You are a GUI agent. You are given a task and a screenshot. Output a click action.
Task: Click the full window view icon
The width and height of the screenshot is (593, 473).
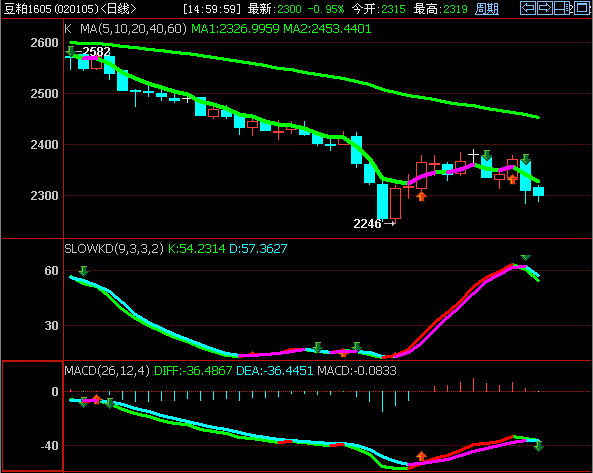point(582,8)
